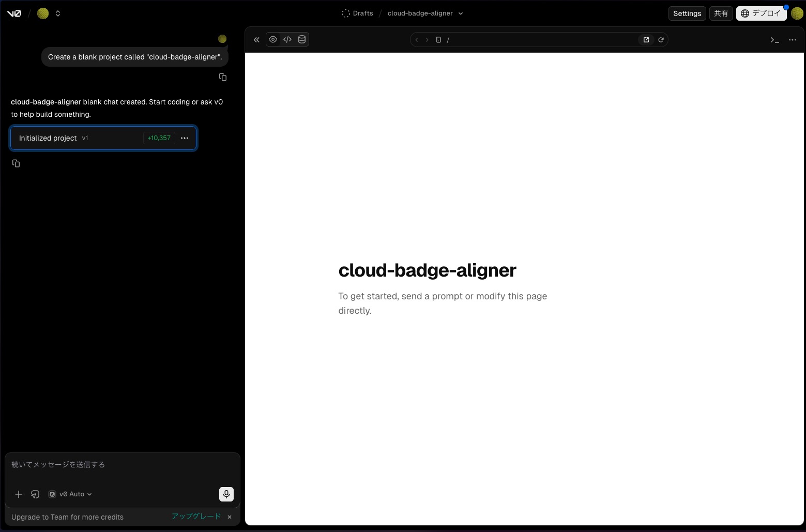Click the アップグレード upgrade link
This screenshot has width=806, height=532.
pos(196,516)
